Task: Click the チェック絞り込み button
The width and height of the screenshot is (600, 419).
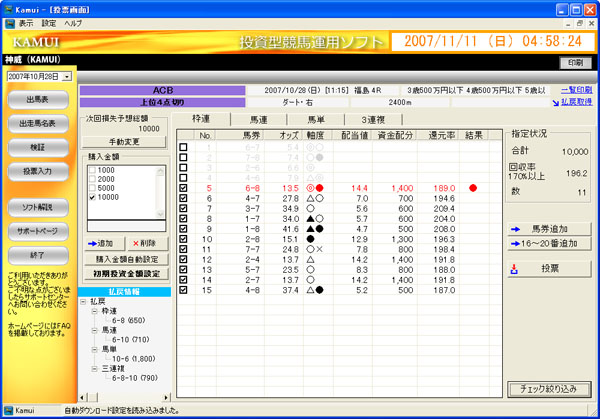Action: [x=547, y=389]
